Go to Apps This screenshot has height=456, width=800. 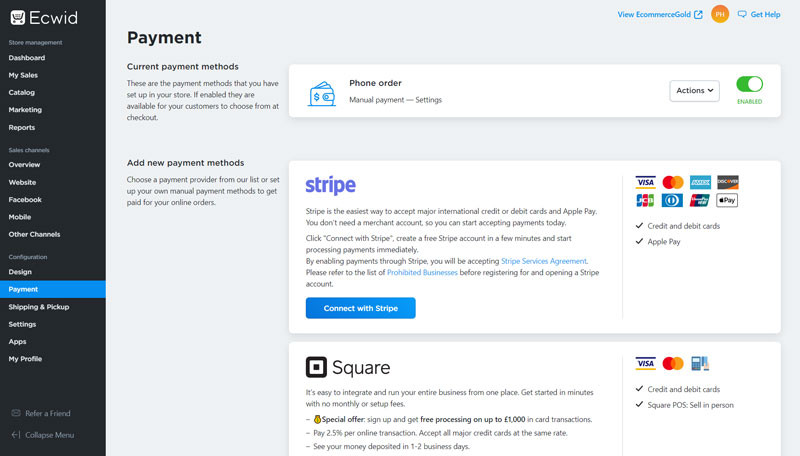(17, 342)
